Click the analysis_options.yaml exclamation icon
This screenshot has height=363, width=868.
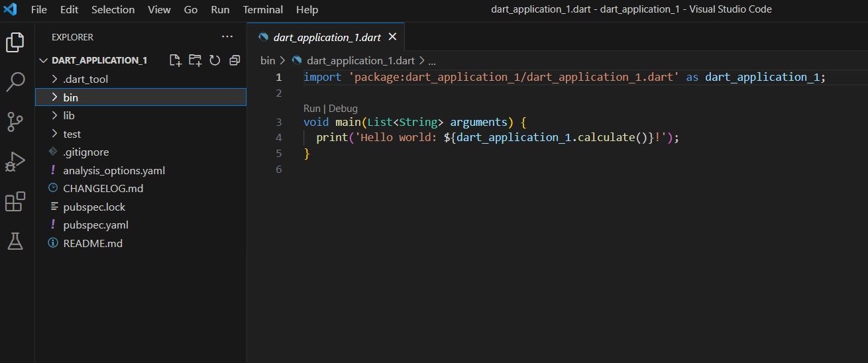(53, 170)
